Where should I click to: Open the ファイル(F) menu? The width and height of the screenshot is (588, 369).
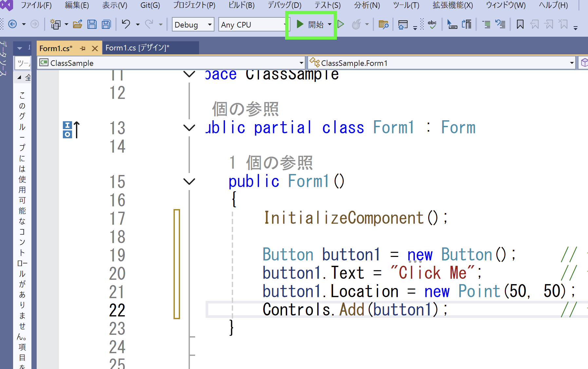click(36, 5)
